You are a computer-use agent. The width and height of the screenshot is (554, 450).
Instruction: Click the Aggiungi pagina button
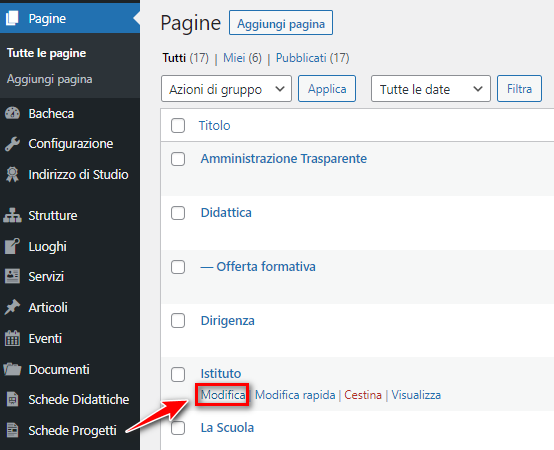[281, 23]
